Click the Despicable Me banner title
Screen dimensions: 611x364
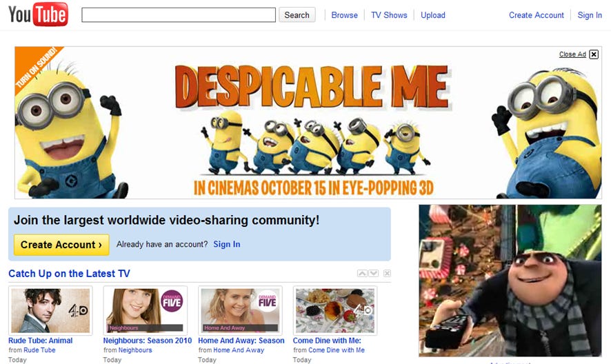(312, 86)
